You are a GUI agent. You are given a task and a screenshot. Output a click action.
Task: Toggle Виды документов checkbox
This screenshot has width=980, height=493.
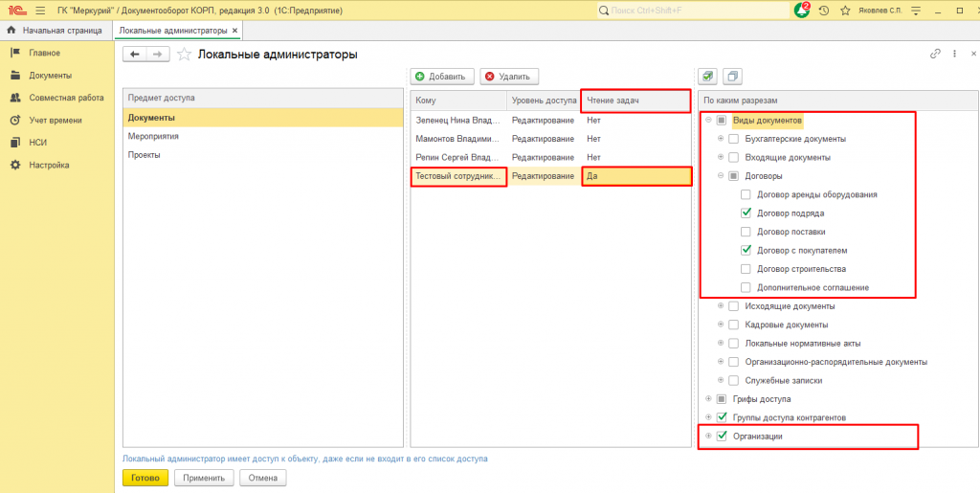[722, 120]
